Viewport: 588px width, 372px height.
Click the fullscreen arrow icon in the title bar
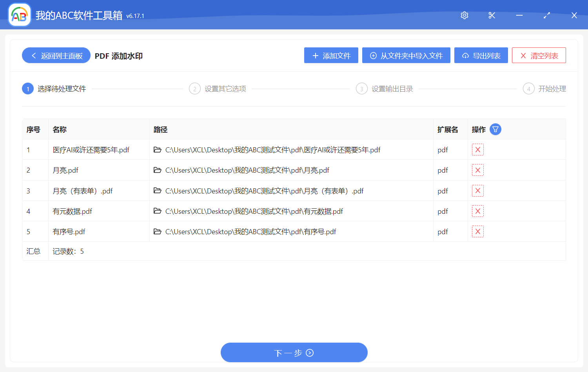click(x=546, y=15)
